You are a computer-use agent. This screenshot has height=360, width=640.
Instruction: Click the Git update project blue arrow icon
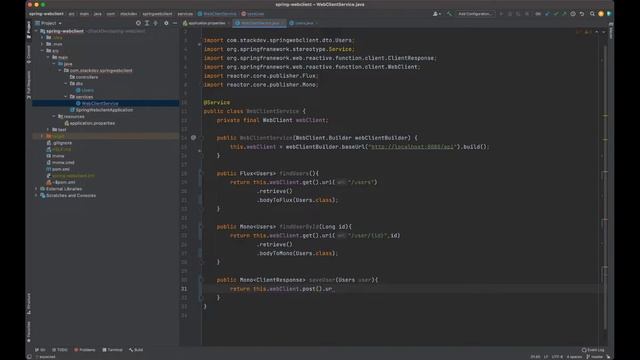pyautogui.click(x=547, y=14)
